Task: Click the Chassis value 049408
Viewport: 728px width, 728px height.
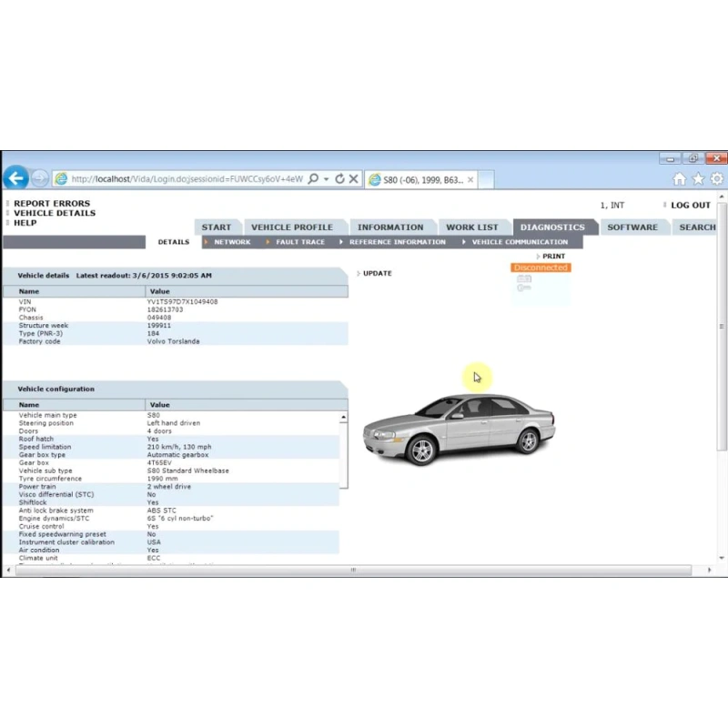Action: click(x=158, y=318)
